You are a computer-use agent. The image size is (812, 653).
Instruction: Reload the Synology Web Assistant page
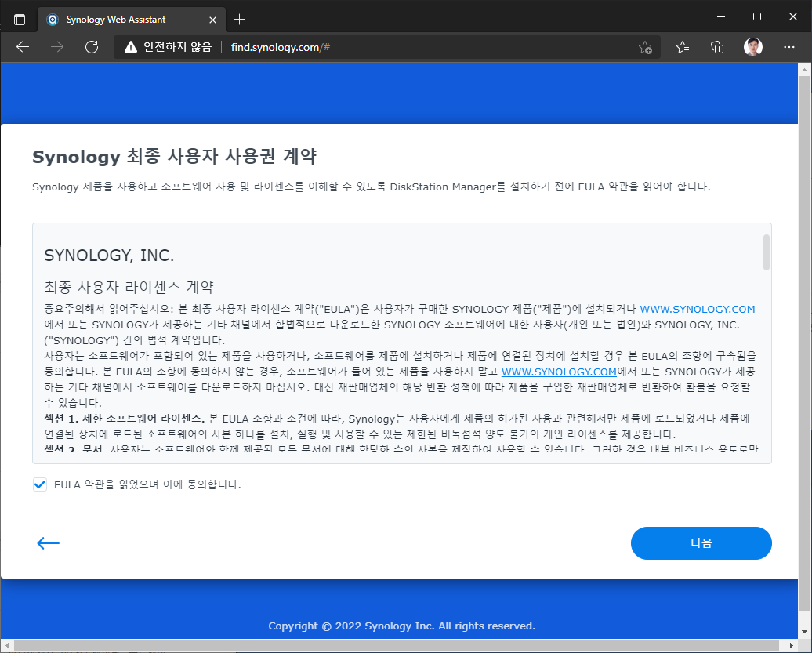(x=92, y=47)
